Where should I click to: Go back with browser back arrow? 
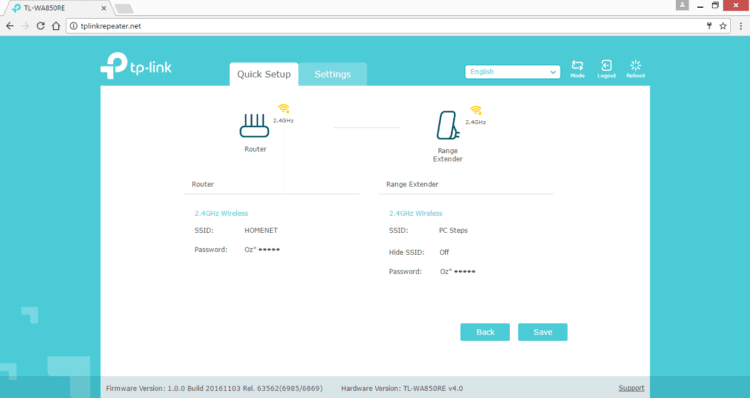coord(10,26)
